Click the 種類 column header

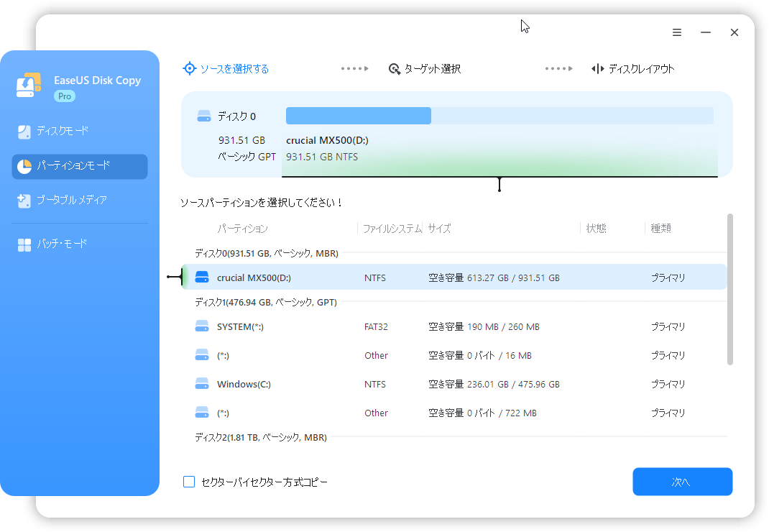[660, 229]
